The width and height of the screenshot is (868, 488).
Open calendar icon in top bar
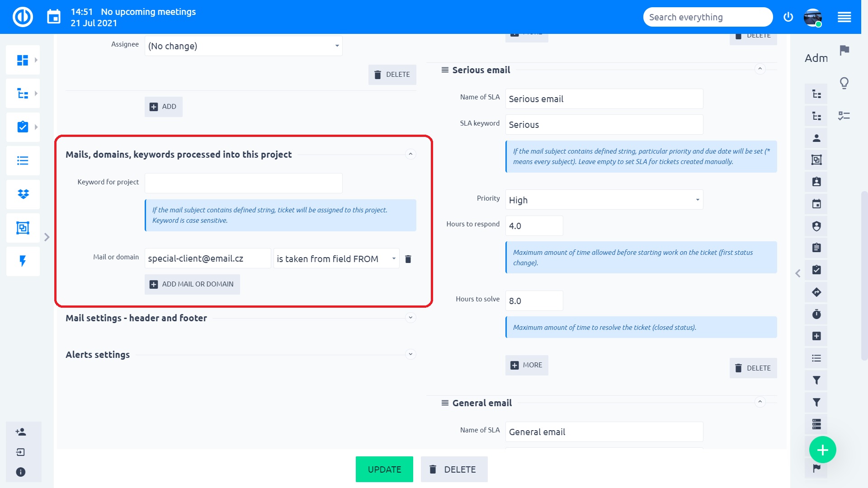click(x=54, y=17)
